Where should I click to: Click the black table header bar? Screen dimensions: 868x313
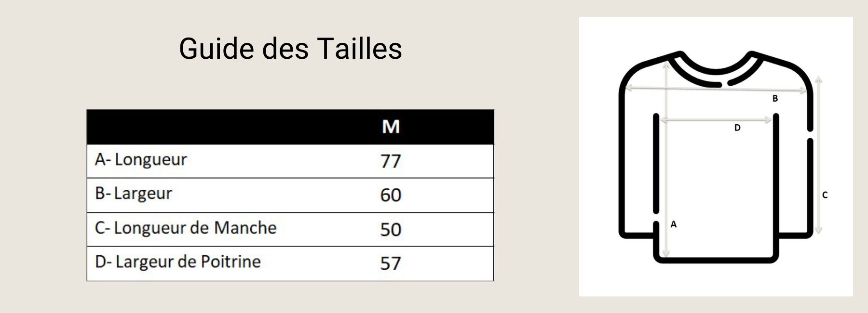(x=290, y=127)
